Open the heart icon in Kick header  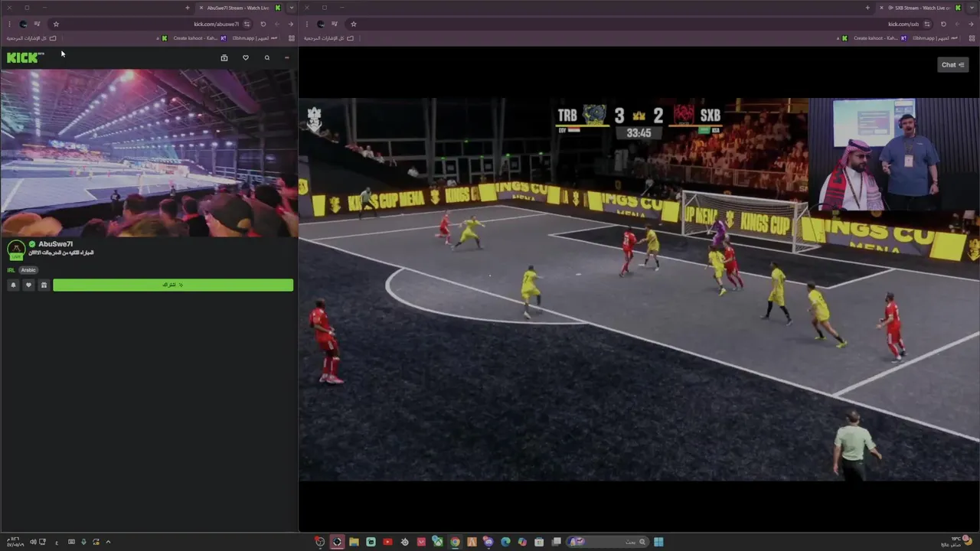[x=246, y=57]
